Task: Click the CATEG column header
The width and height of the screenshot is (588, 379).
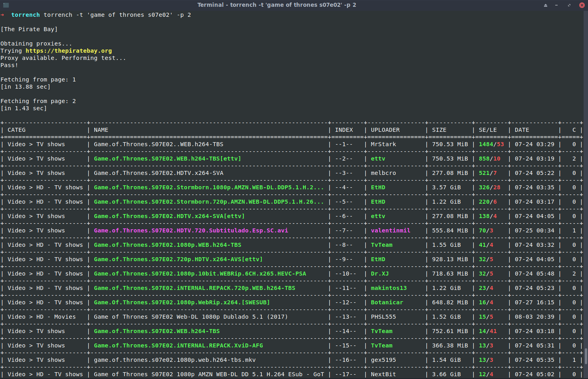Action: click(x=16, y=130)
